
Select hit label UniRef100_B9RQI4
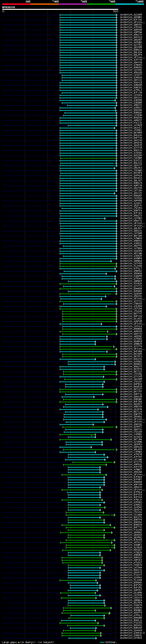tap(131, 50)
